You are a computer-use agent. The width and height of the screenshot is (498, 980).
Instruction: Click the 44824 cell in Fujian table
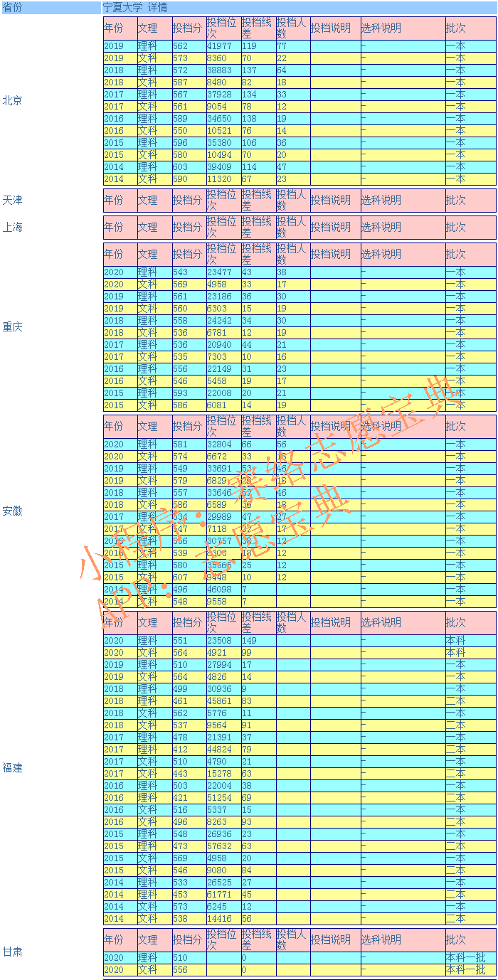[x=223, y=750]
